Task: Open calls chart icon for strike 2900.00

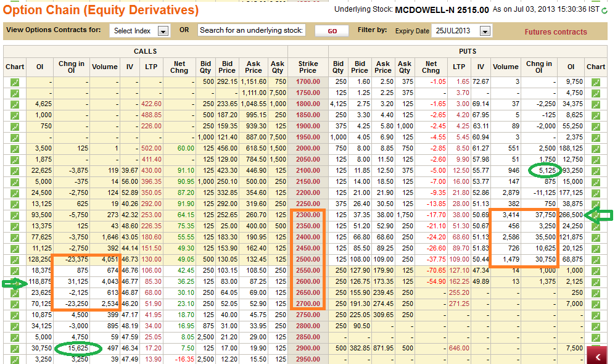Action: [15, 349]
